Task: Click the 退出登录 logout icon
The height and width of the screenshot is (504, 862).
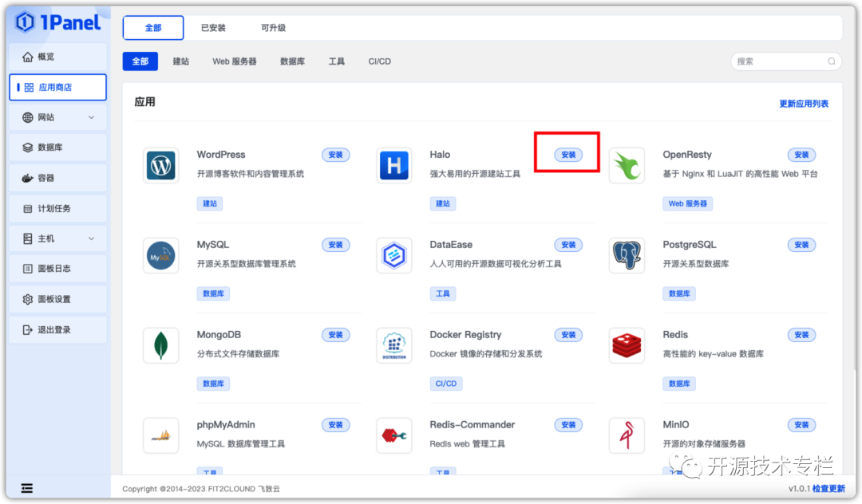Action: click(27, 329)
